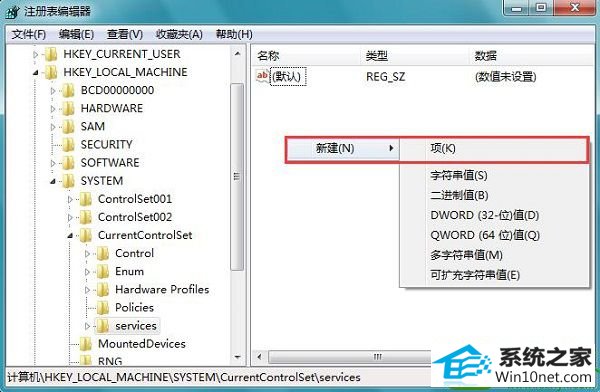Collapse the SYSTEM tree node
This screenshot has width=600, height=392.
(x=53, y=181)
